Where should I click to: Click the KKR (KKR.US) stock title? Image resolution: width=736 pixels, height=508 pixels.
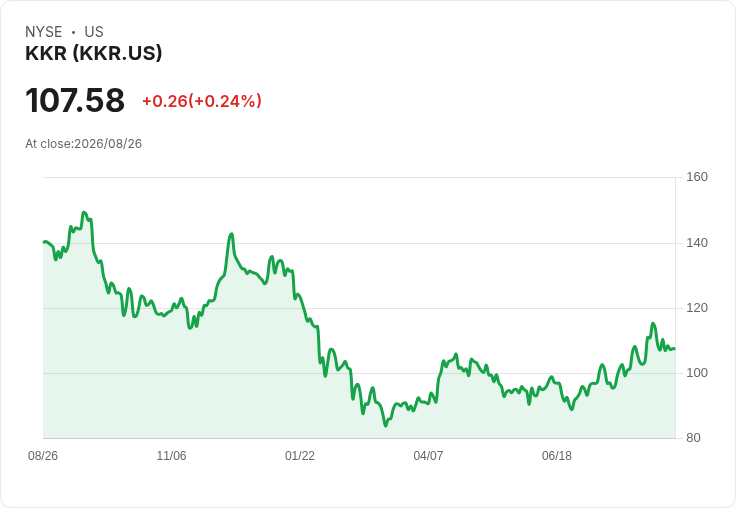tap(93, 53)
